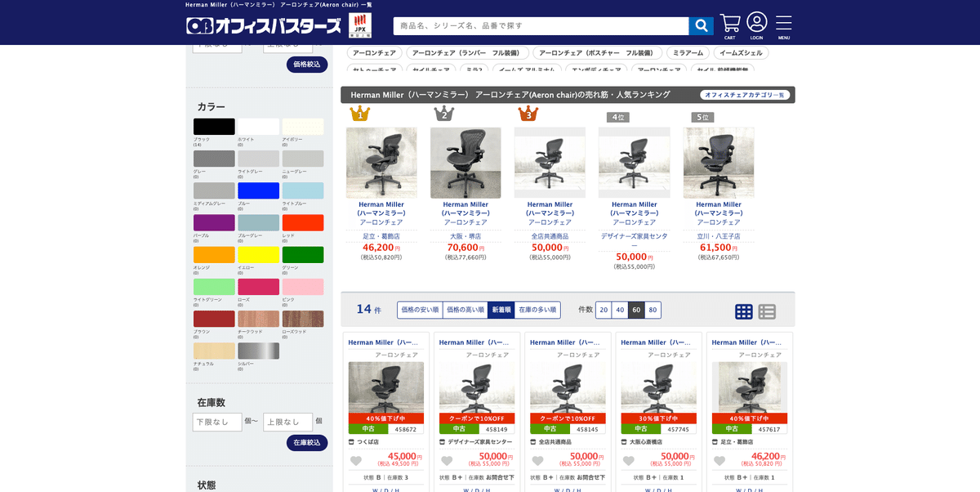The image size is (980, 492).
Task: Open rank 5 chair thumbnail 立川・八王子店
Action: point(719,163)
